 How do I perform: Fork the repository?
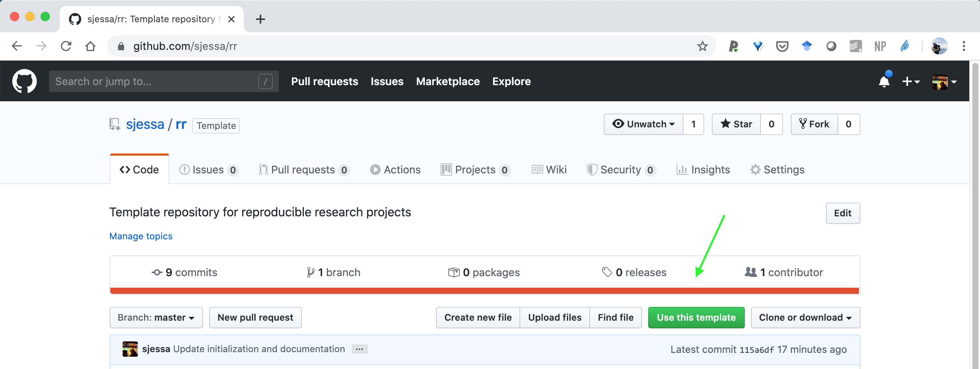tap(814, 124)
